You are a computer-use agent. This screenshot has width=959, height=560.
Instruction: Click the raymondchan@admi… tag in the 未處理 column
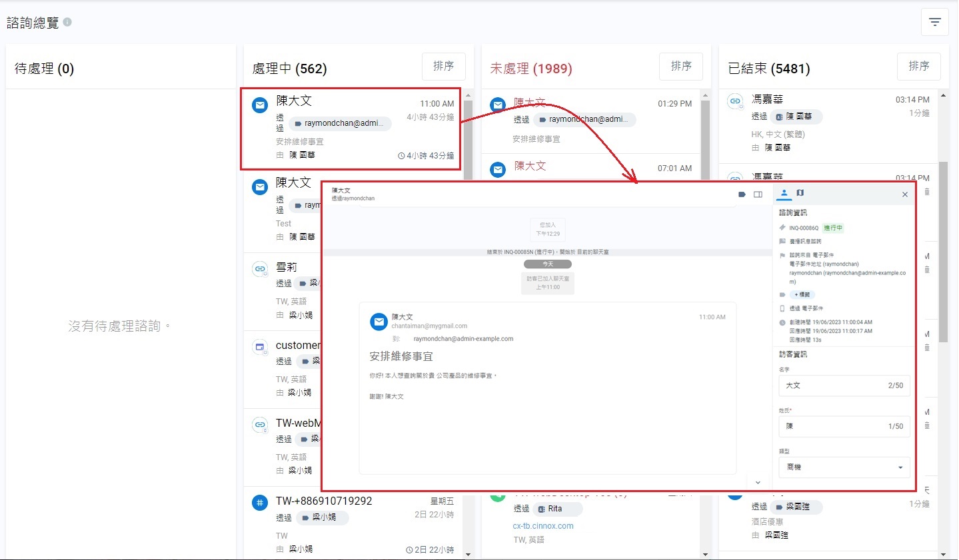(584, 120)
